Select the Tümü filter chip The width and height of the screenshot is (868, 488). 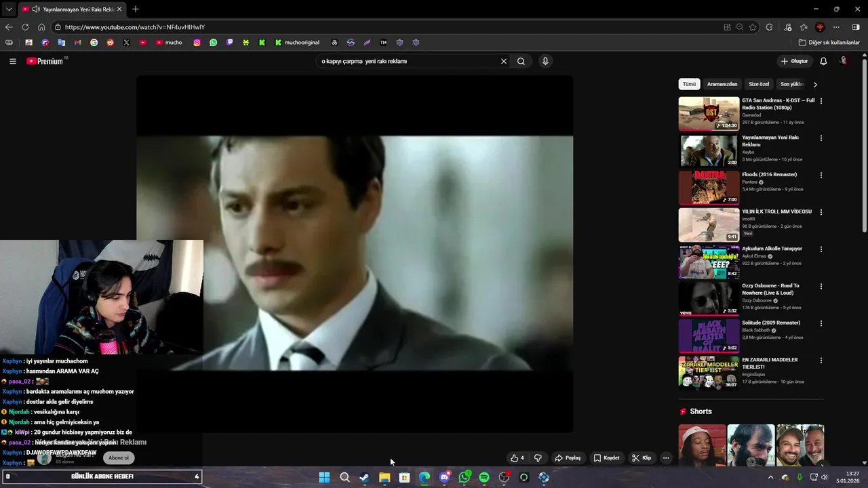click(689, 84)
